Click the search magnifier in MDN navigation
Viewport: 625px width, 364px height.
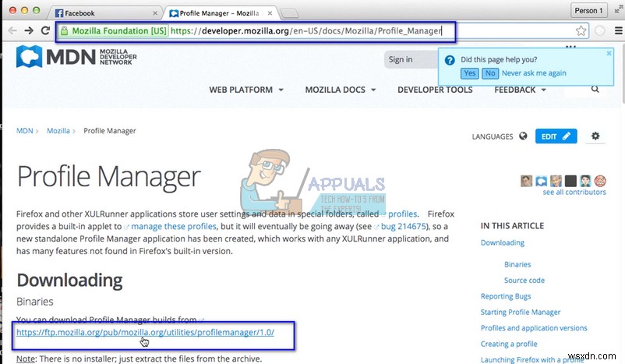point(595,89)
